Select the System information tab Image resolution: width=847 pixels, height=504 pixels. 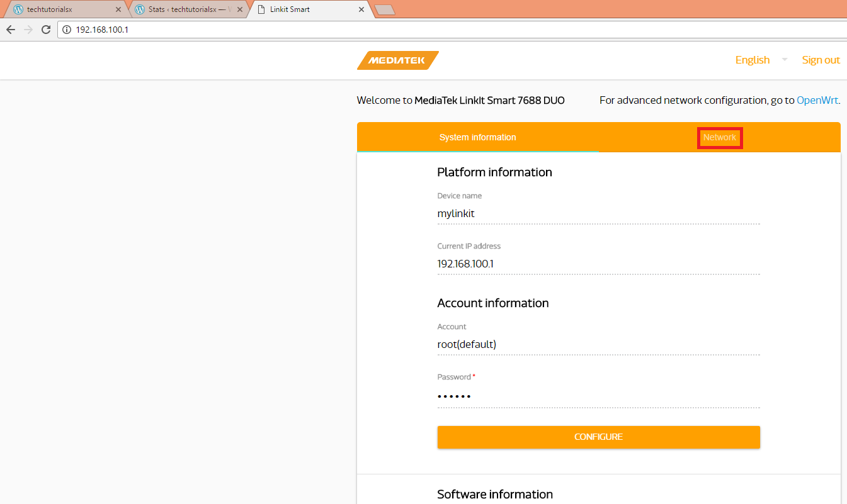pos(477,137)
